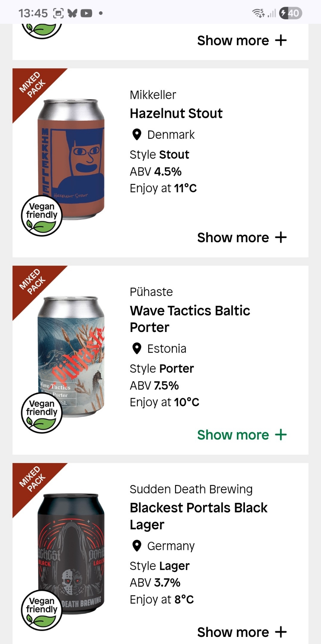Expand Show more for Blackest Portals Lager
Viewport: 321px width, 644px height.
(242, 632)
